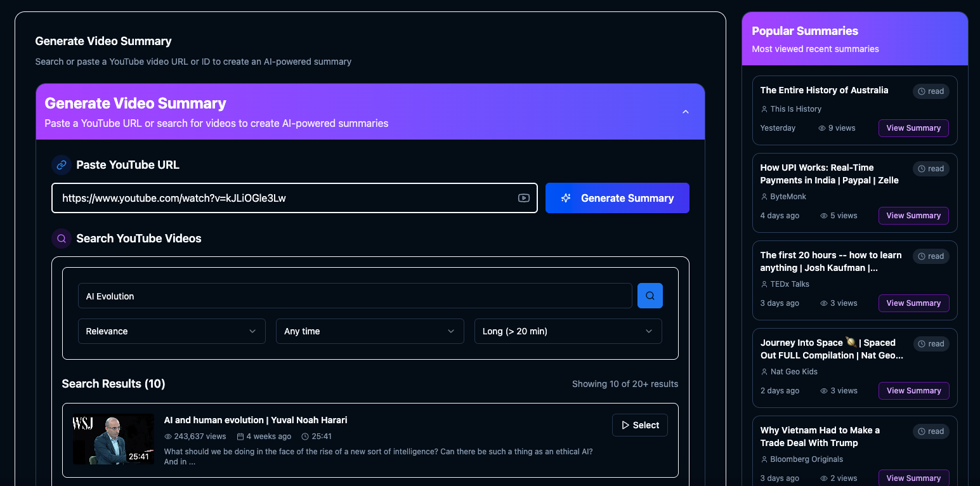Click the Search Results (10) heading

114,384
